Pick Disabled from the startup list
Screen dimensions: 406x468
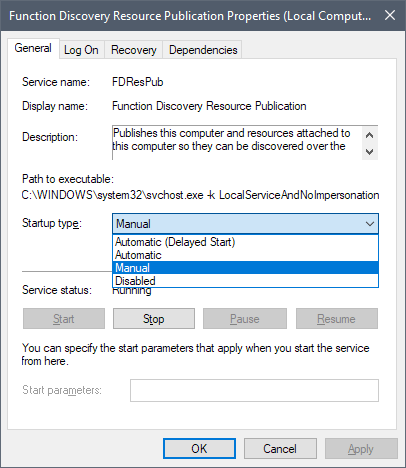tap(245, 281)
